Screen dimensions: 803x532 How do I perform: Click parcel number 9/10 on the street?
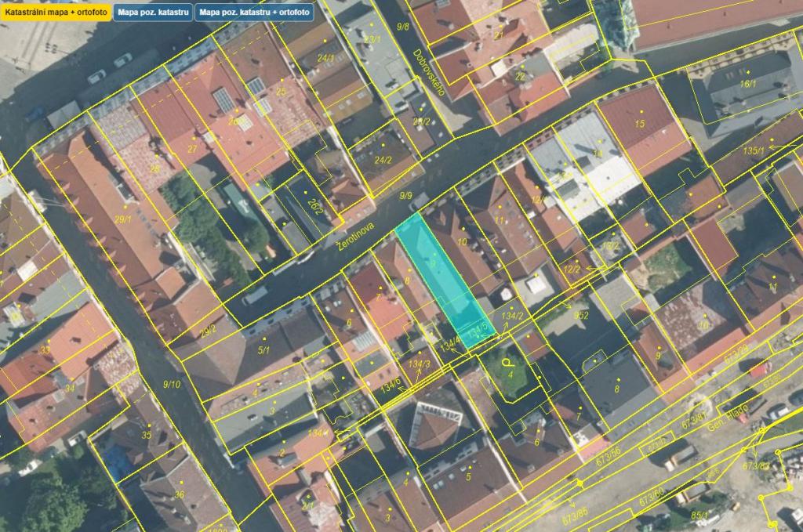click(x=172, y=384)
